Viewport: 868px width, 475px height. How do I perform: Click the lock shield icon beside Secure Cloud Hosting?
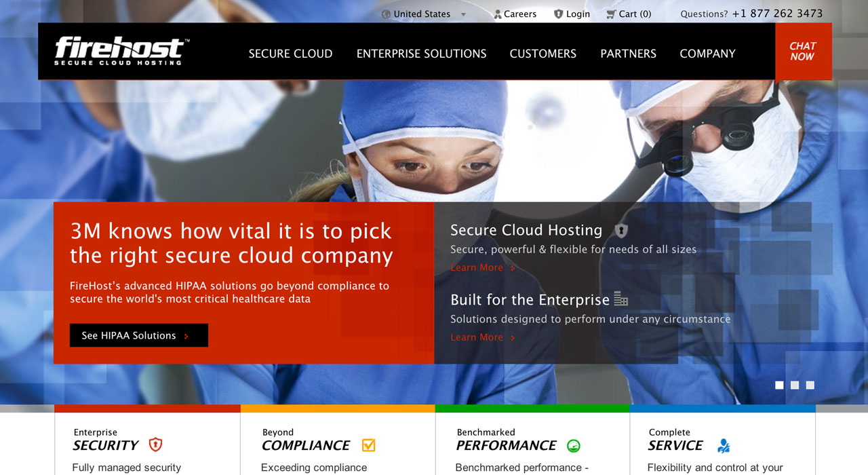coord(622,231)
